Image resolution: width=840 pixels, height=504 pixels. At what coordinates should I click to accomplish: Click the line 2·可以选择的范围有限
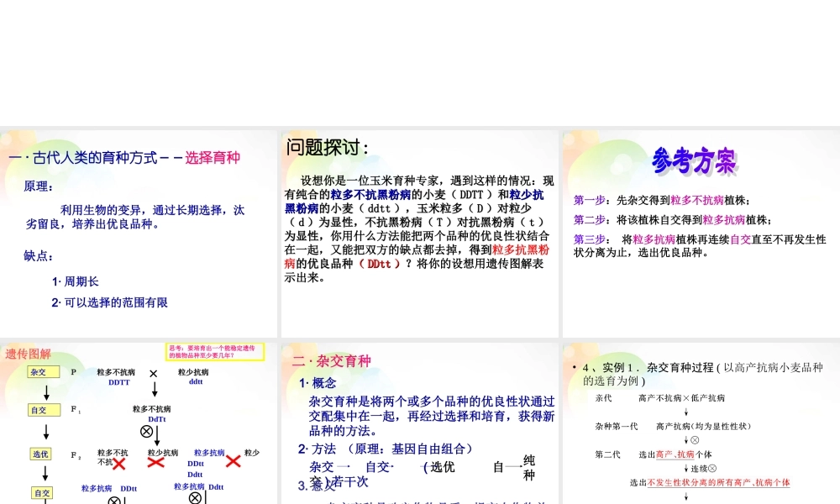110,302
